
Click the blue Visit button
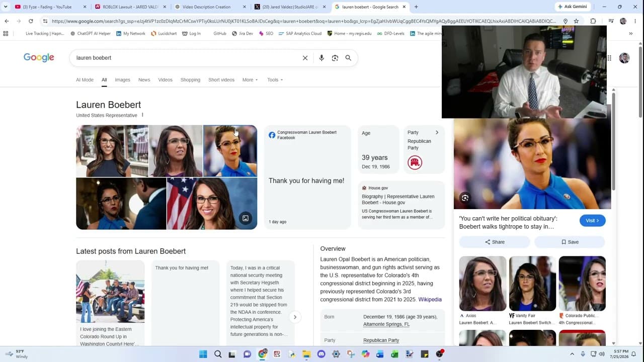coord(592,221)
